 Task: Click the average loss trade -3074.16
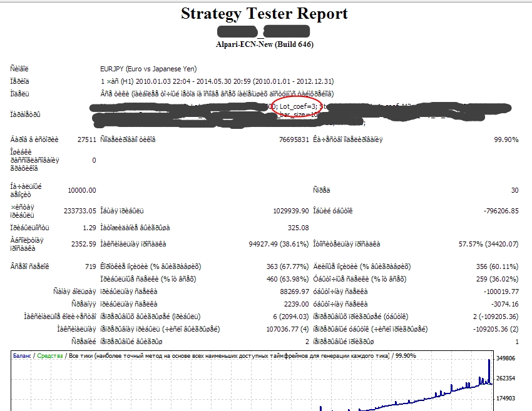(x=505, y=304)
